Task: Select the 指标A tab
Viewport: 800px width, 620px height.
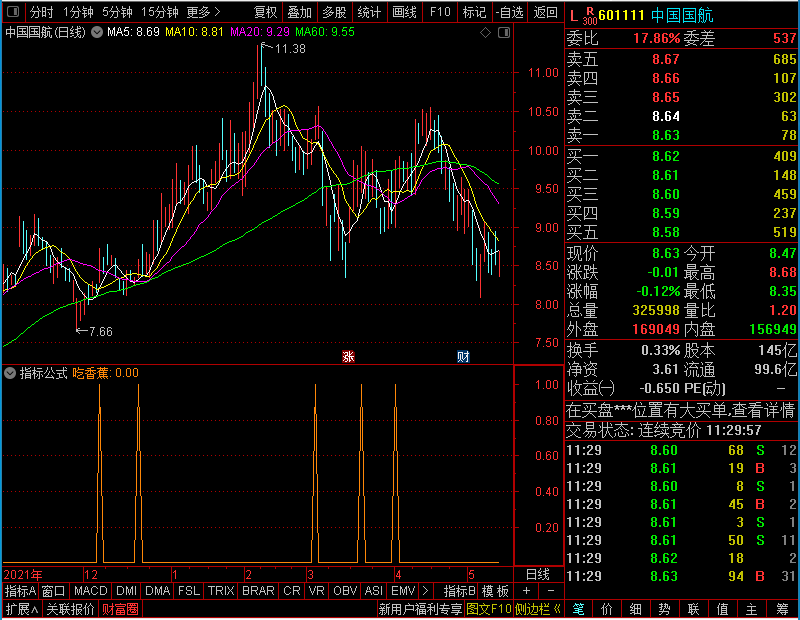Action: (20, 591)
